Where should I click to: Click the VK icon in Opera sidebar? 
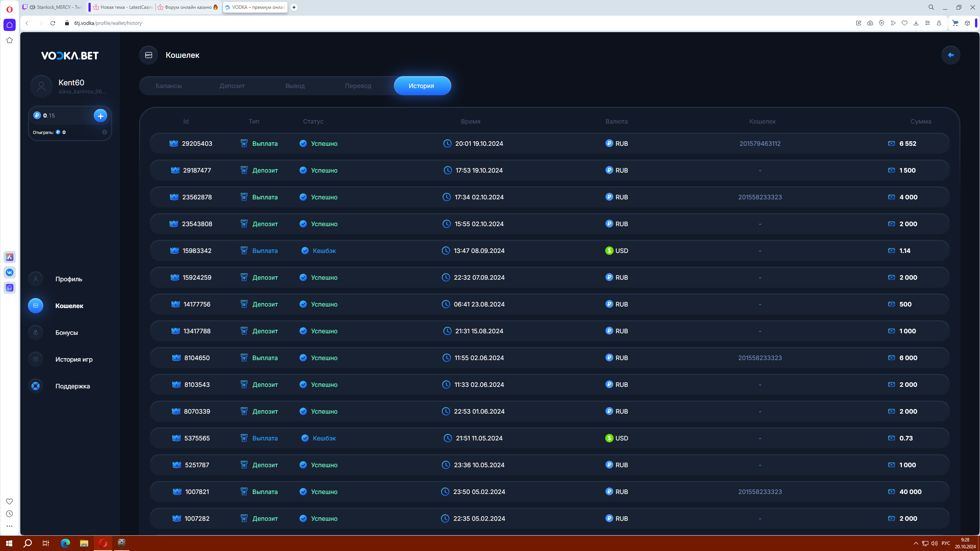point(10,272)
